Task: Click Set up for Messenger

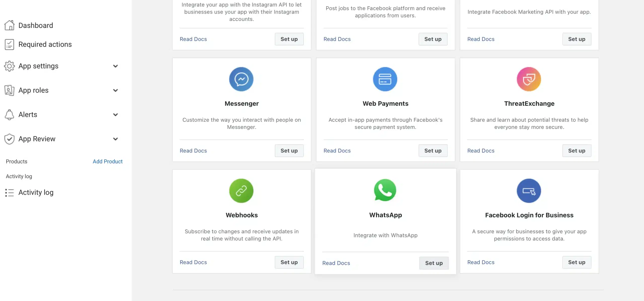Action: point(289,150)
